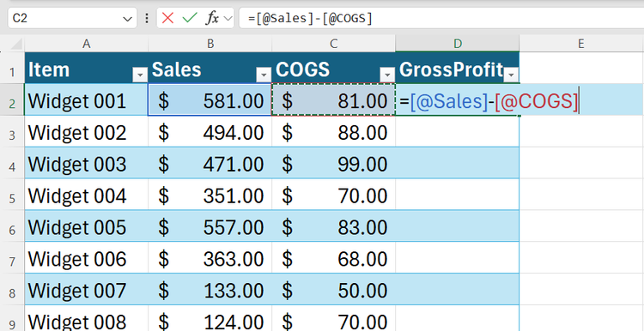
Task: Cancel the formula entry with the red X
Action: click(x=167, y=18)
